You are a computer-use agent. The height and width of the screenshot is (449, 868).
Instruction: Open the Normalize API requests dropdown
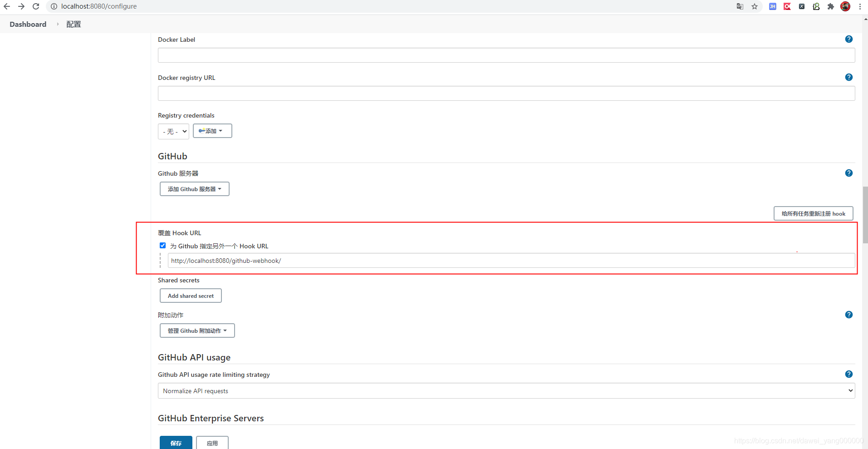[506, 391]
